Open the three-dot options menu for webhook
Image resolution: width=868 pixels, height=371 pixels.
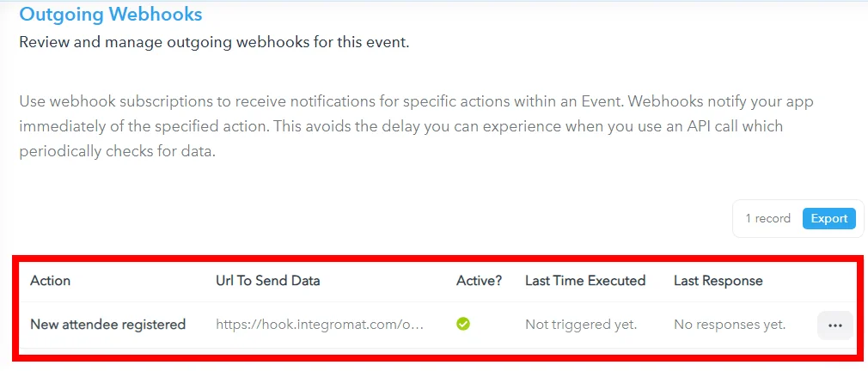click(x=834, y=325)
